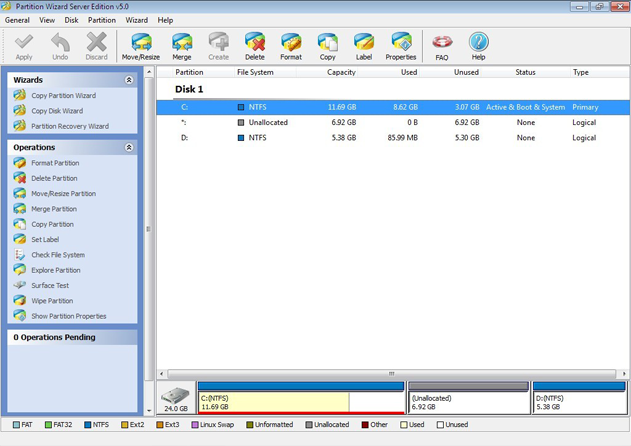This screenshot has width=631, height=446.
Task: Open the Partition menu
Action: point(101,20)
